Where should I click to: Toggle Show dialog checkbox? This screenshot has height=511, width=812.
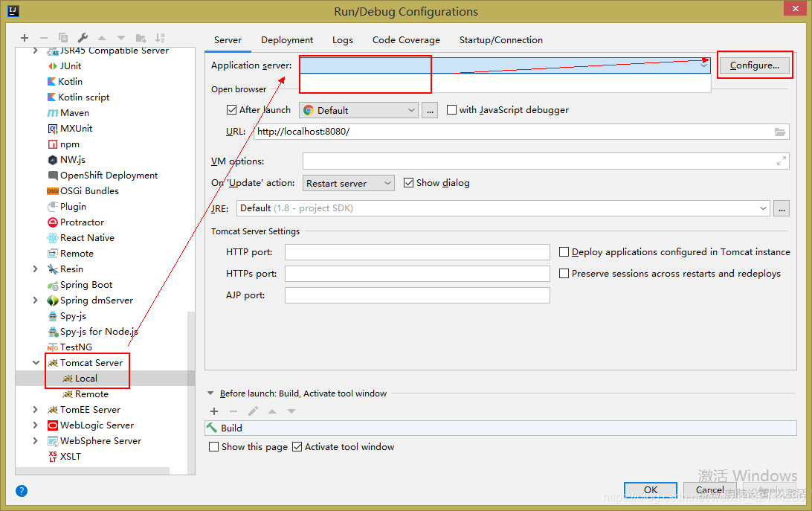(408, 183)
